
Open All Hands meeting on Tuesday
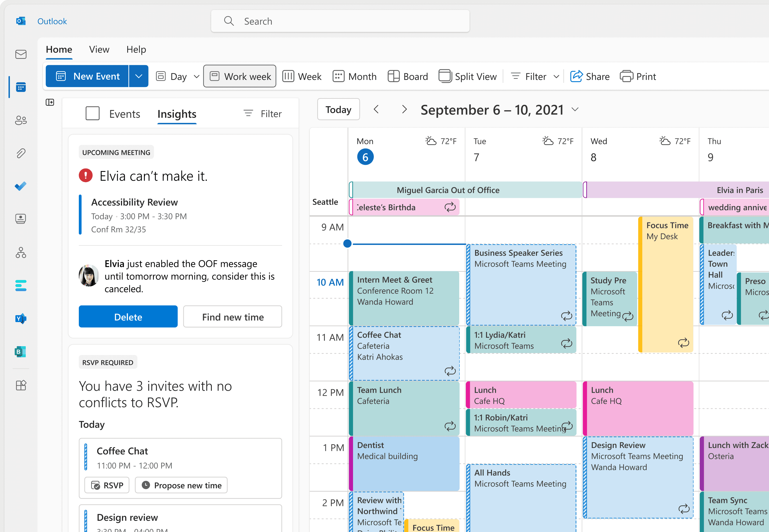click(x=521, y=498)
